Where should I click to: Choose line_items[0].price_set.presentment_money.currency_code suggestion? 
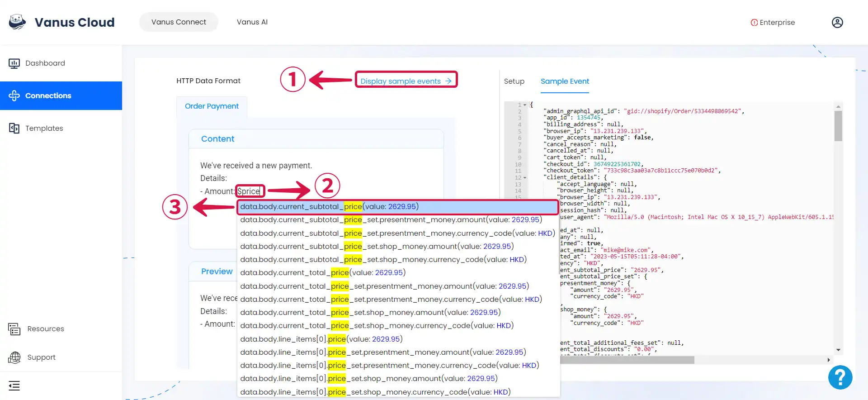(x=398, y=366)
